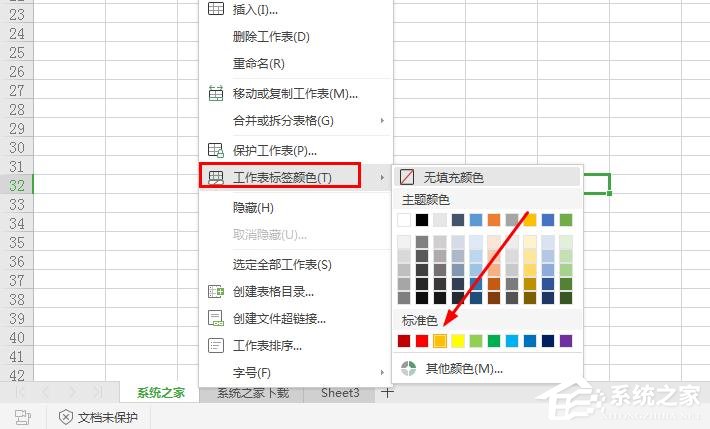Image resolution: width=710 pixels, height=429 pixels.
Task: Choose 创建表格目录... entry
Action: [x=273, y=292]
